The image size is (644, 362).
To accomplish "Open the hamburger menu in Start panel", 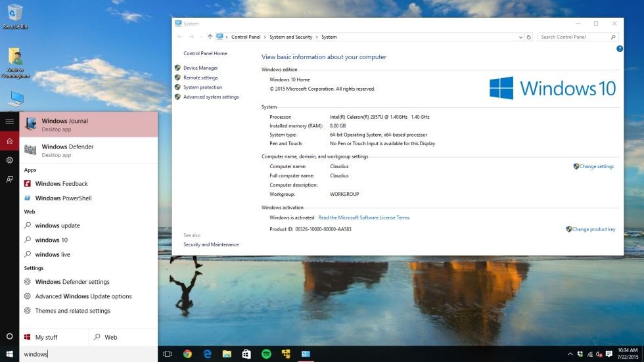I will (9, 122).
